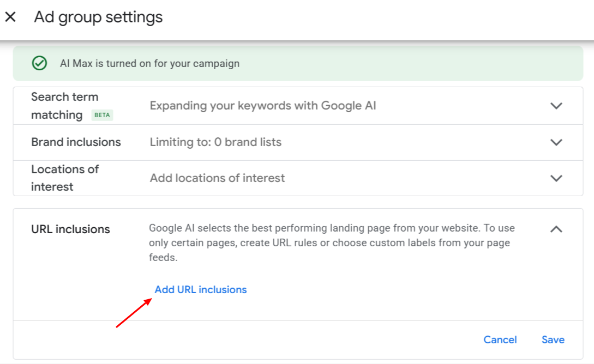The image size is (594, 364).
Task: Expand the Locations of interest chevron
Action: [x=556, y=178]
